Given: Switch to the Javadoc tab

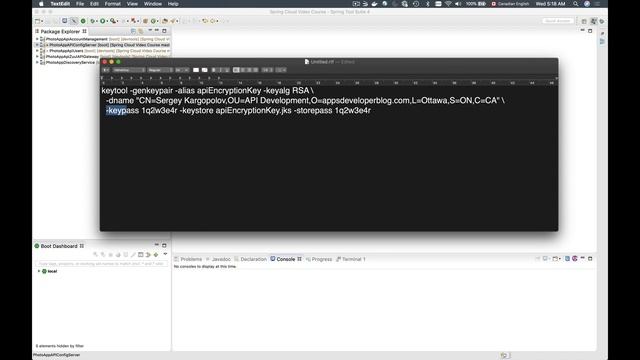Looking at the screenshot, I should coord(218,259).
